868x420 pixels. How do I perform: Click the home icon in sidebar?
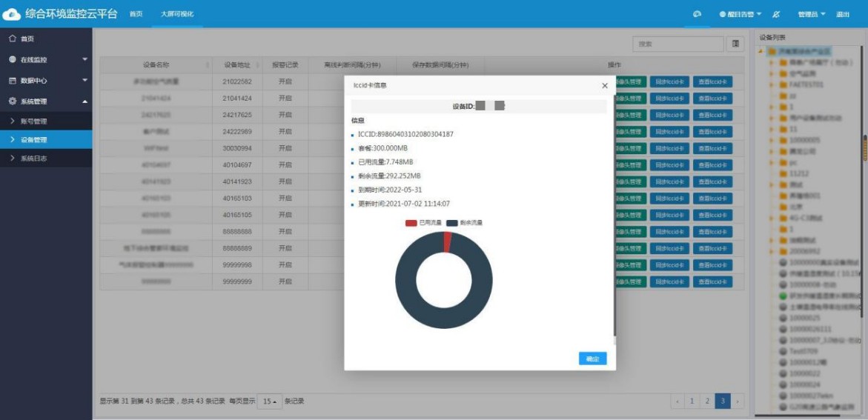pos(13,39)
